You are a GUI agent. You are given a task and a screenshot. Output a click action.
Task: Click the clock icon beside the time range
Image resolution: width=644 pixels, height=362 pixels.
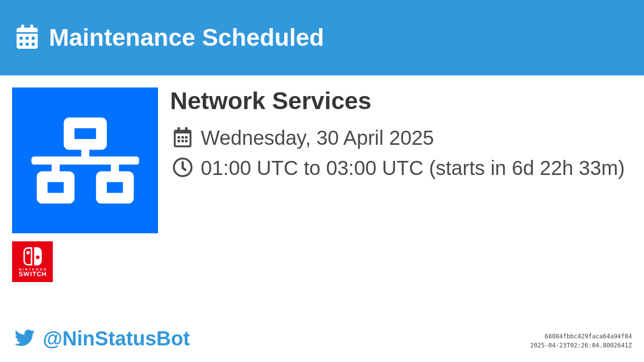coord(183,167)
